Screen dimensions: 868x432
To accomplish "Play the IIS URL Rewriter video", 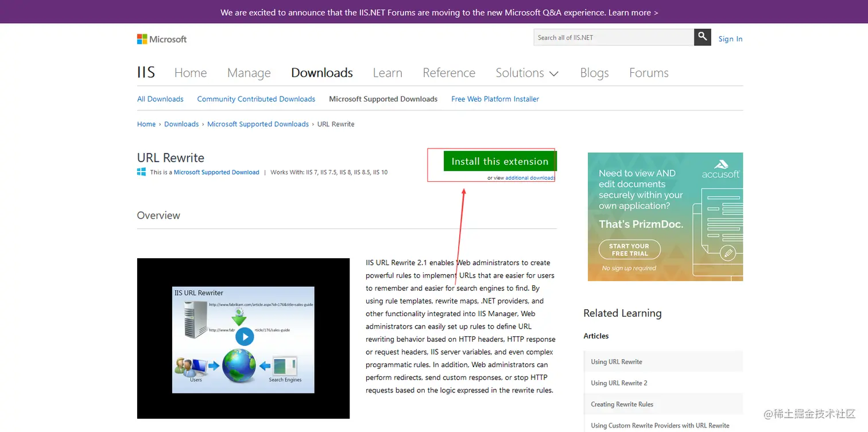I will tap(245, 336).
